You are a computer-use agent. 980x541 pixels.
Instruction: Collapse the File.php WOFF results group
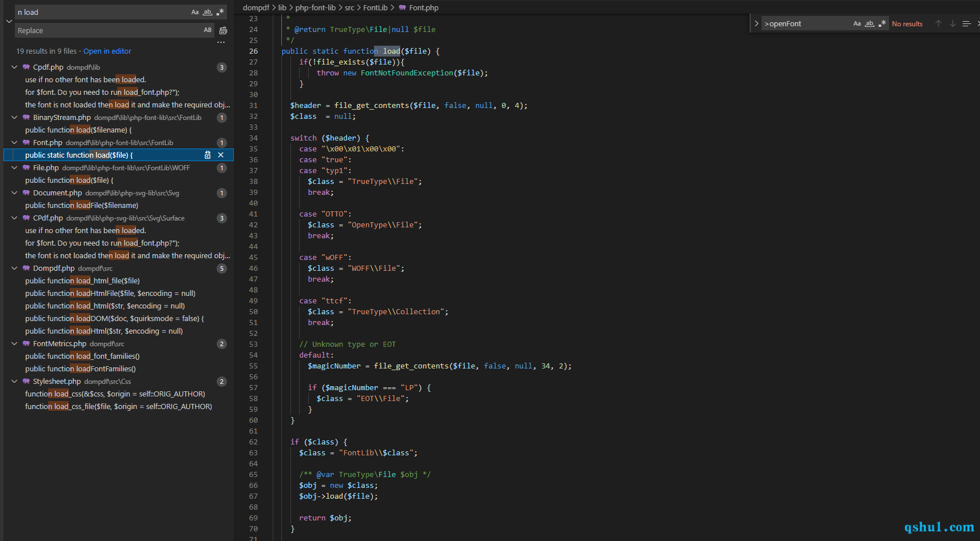(14, 167)
